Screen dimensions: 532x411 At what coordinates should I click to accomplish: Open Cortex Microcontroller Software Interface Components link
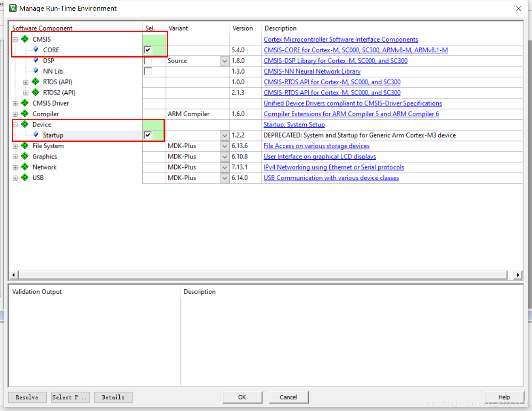341,39
